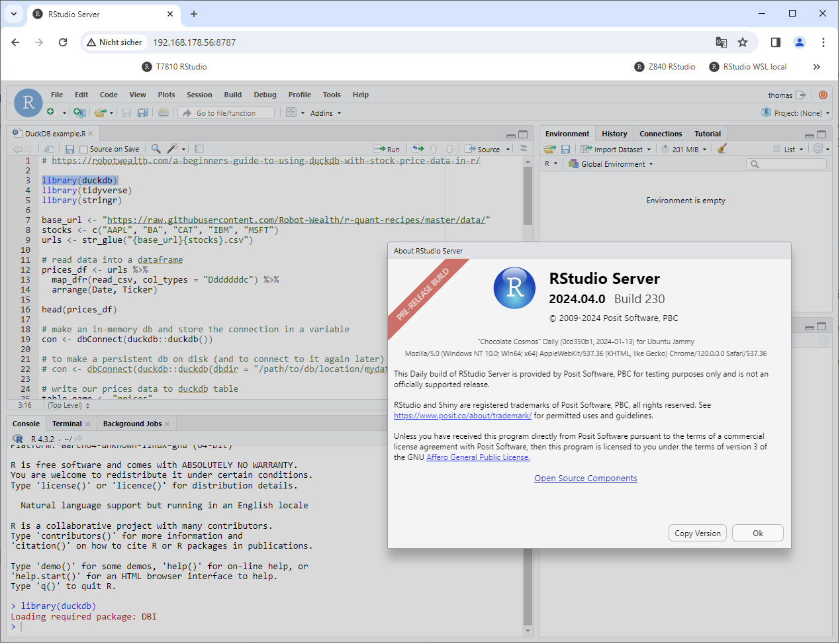Click the clear workspace broom icon

tap(722, 149)
